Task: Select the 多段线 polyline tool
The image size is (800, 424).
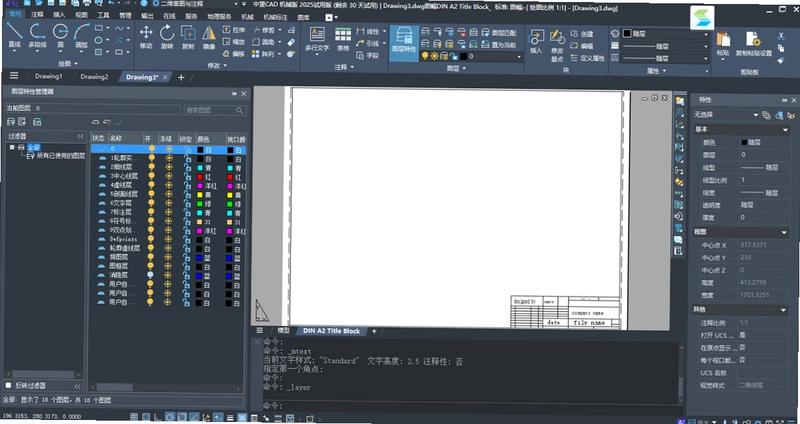Action: 37,36
